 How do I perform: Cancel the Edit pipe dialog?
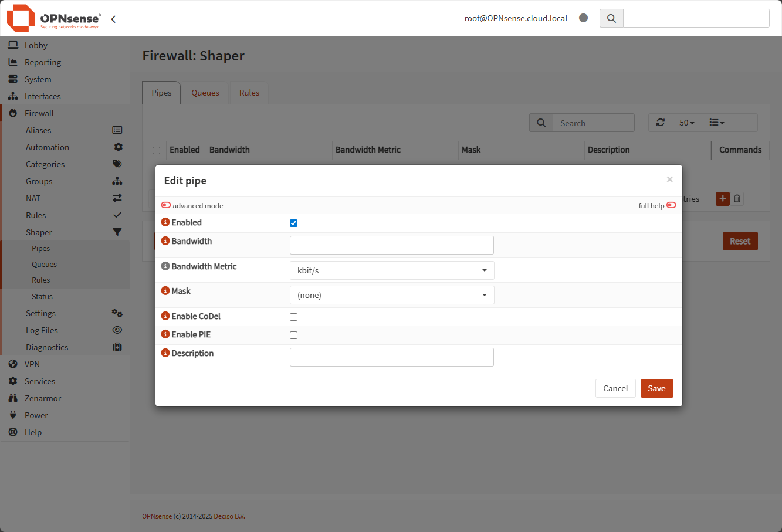[x=615, y=388]
